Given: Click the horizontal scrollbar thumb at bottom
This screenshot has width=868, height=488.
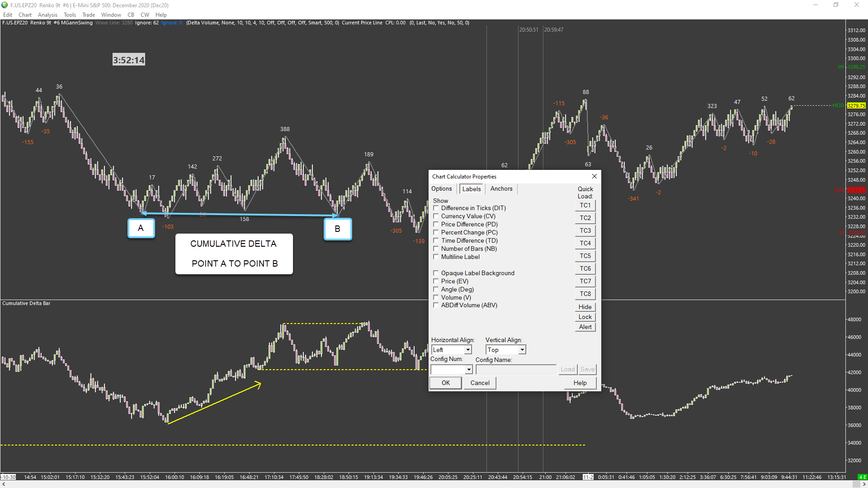Looking at the screenshot, I should tap(856, 484).
